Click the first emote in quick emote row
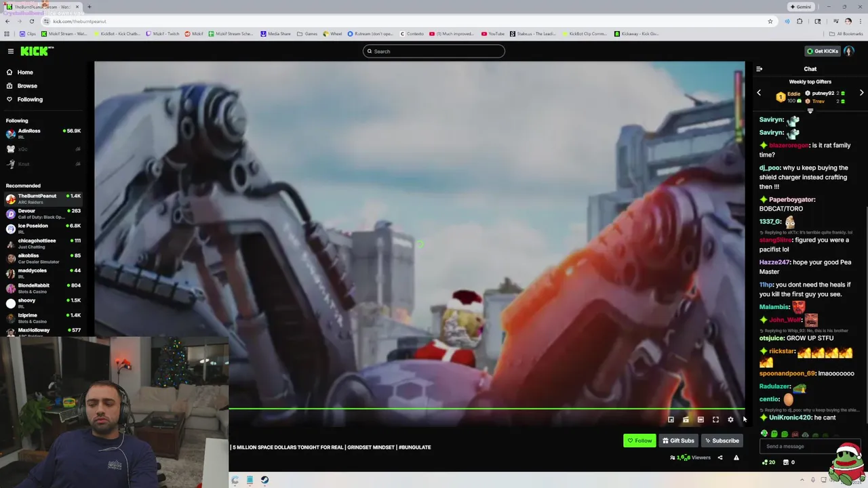 coord(764,434)
